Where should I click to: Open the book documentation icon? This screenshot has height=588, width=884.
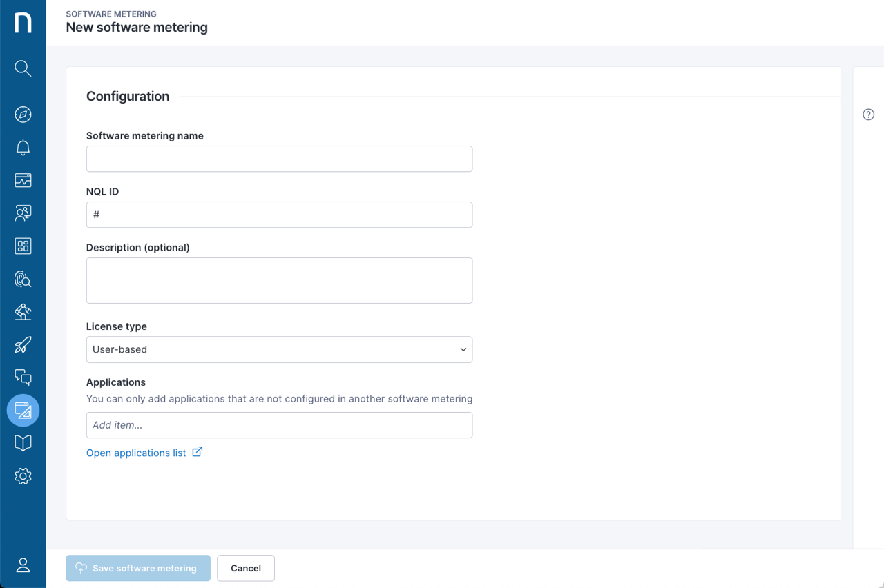click(x=23, y=443)
